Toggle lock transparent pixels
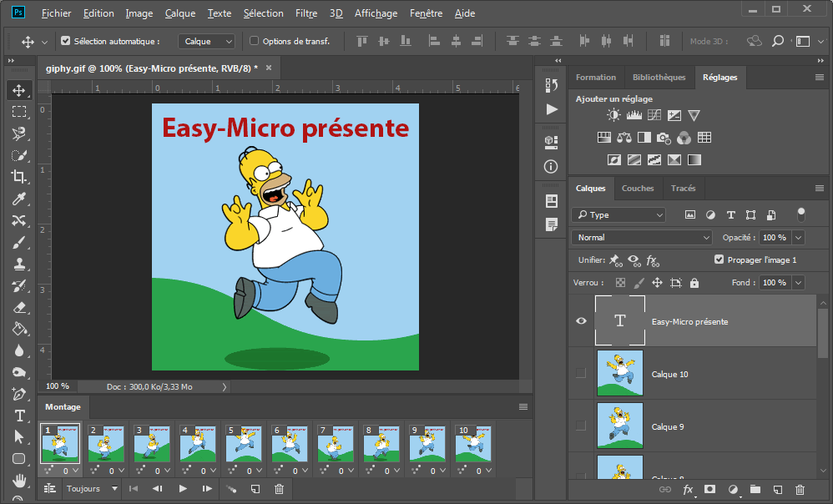Image resolution: width=833 pixels, height=504 pixels. [620, 283]
